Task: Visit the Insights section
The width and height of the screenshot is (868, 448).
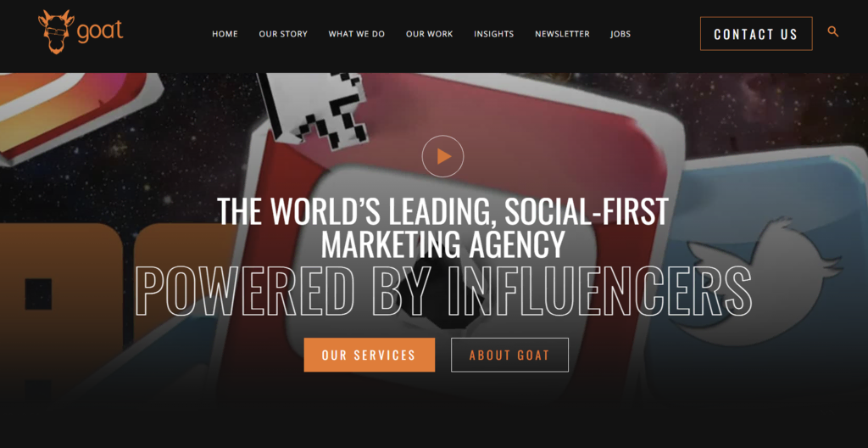Action: click(x=494, y=34)
